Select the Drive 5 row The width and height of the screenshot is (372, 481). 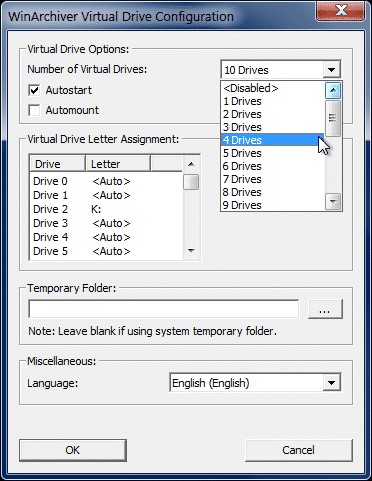click(106, 251)
